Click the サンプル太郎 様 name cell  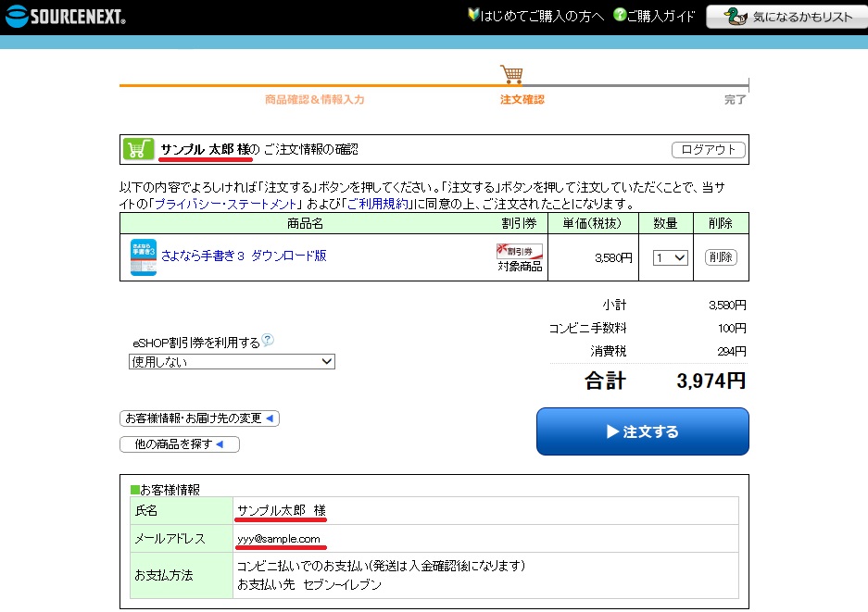485,510
